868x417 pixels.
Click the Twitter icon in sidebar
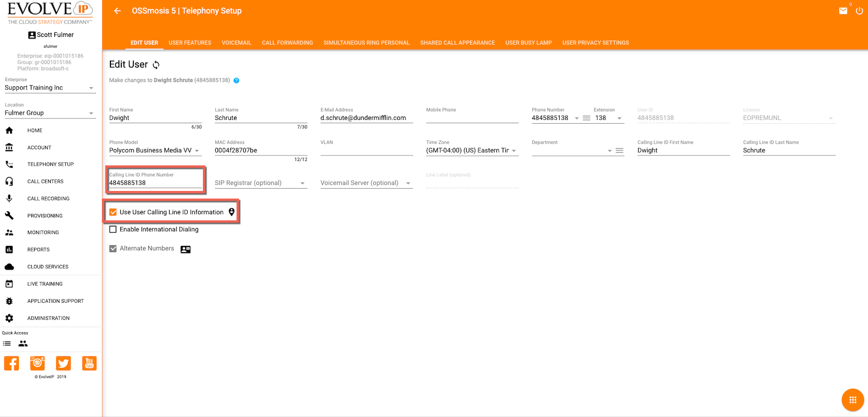(x=63, y=363)
